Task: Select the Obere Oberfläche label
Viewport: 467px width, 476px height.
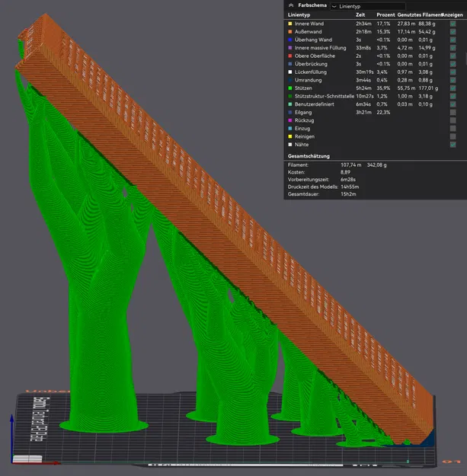Action: pos(315,56)
